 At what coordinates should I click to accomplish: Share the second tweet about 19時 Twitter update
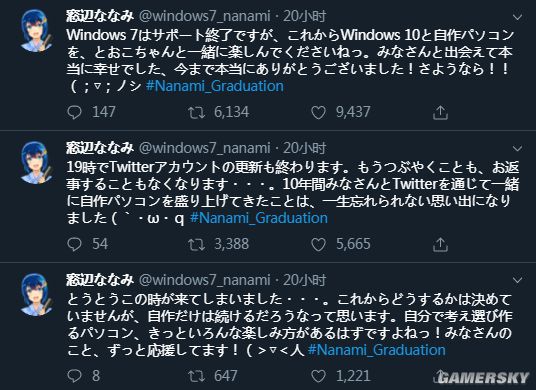(x=440, y=244)
